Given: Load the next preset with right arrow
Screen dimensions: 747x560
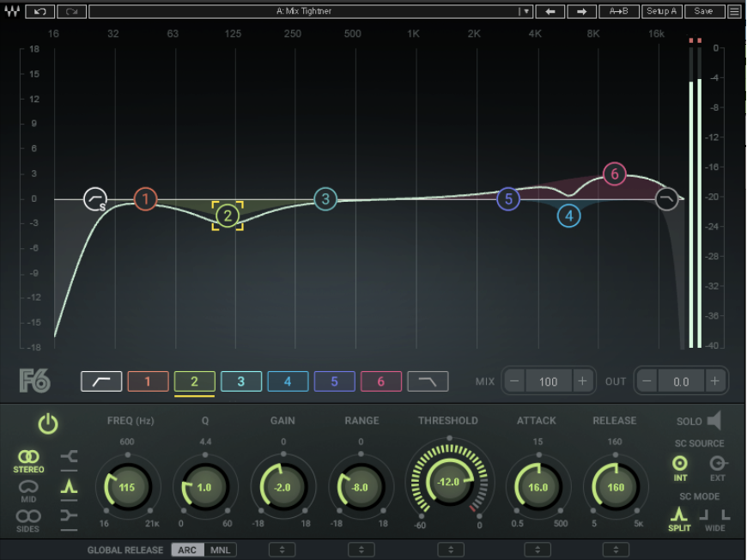Looking at the screenshot, I should 581,11.
